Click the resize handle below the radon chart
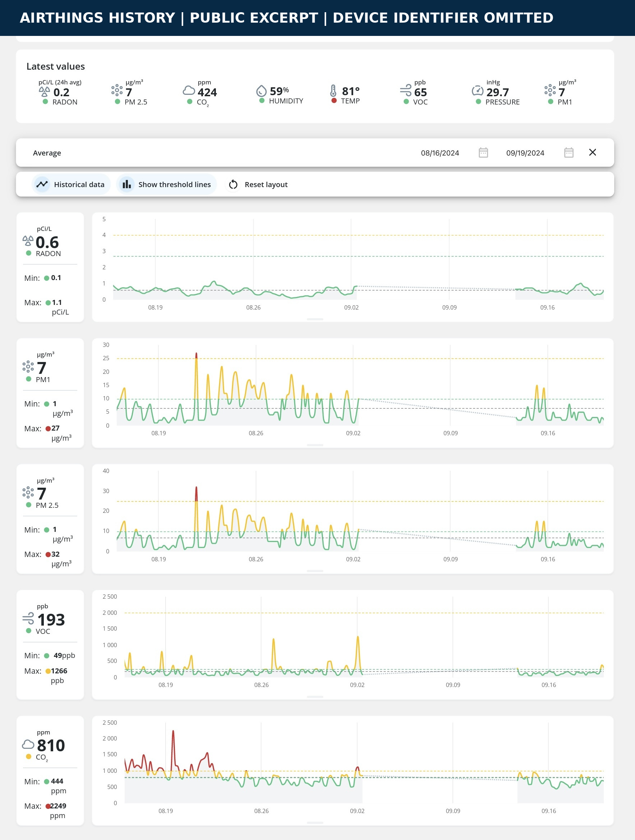 point(315,319)
